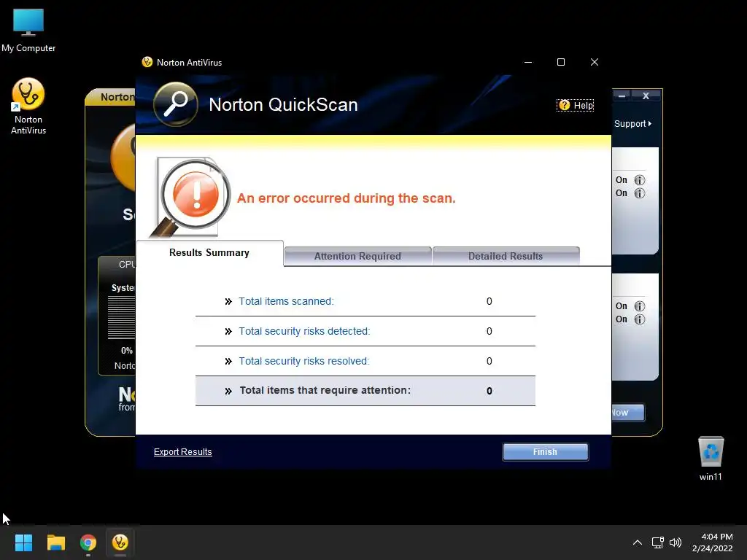The height and width of the screenshot is (560, 747).
Task: Switch to Attention Required tab
Action: click(x=357, y=256)
